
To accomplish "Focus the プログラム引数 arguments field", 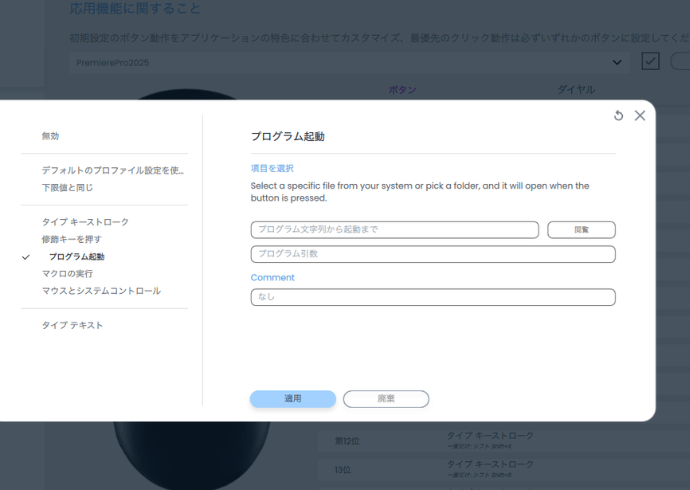I will pyautogui.click(x=432, y=254).
